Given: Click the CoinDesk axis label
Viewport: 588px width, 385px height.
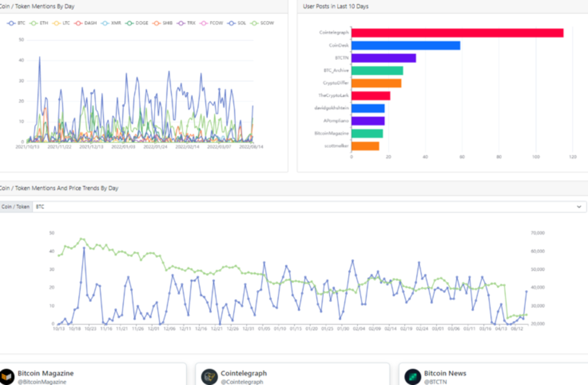Looking at the screenshot, I should [339, 45].
